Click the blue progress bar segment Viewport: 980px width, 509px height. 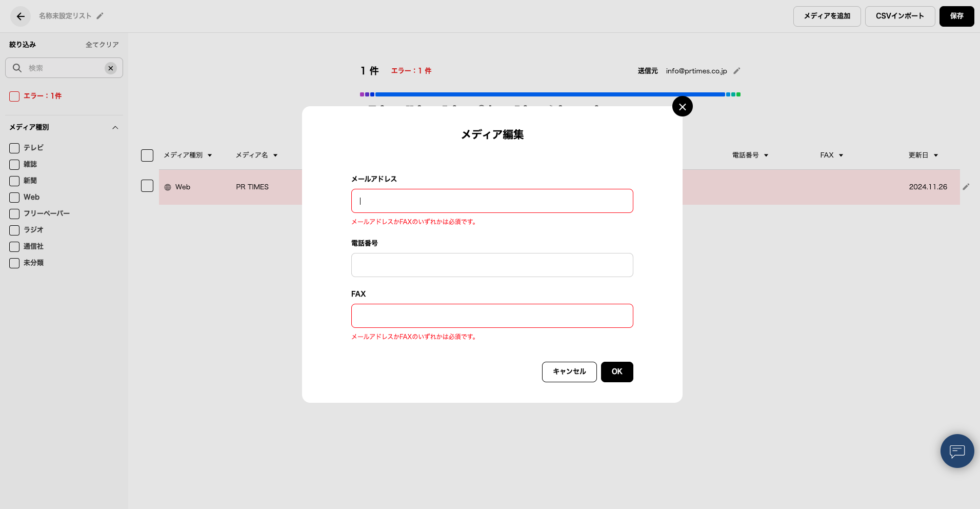click(550, 94)
